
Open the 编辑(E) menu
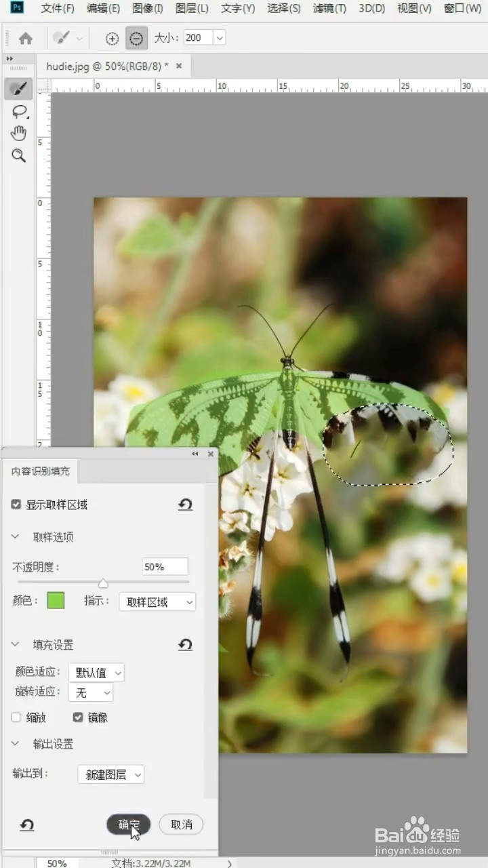click(x=103, y=8)
